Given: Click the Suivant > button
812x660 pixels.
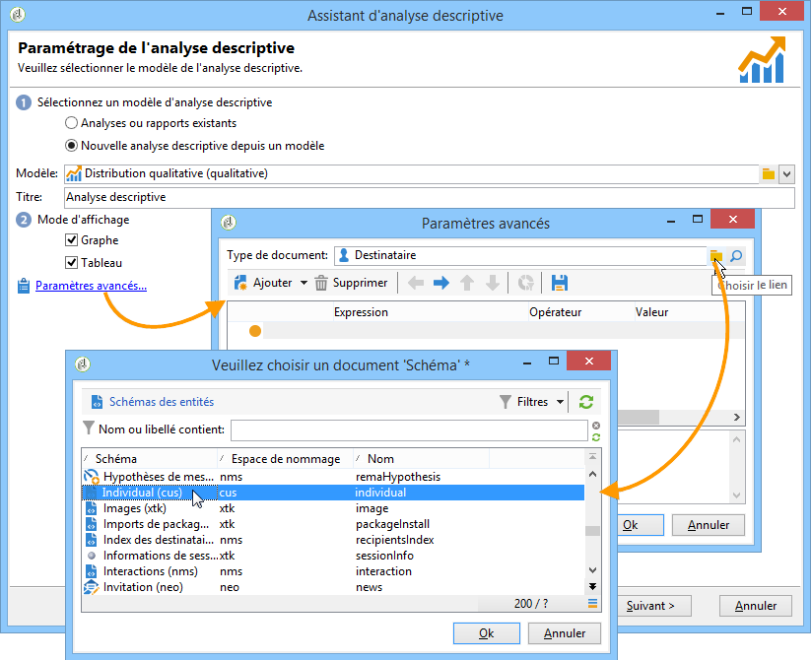Looking at the screenshot, I should coord(650,606).
